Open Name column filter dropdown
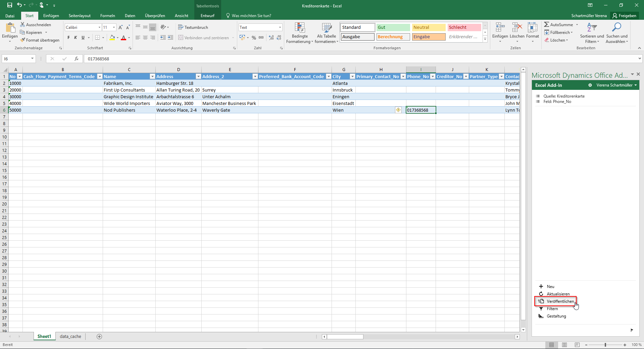Viewport: 644px width, 349px height. (x=152, y=76)
